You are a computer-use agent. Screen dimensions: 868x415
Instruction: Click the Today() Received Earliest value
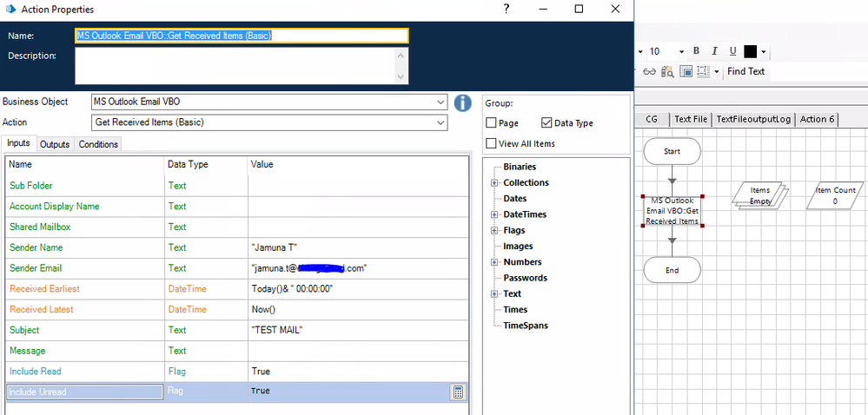click(x=292, y=289)
